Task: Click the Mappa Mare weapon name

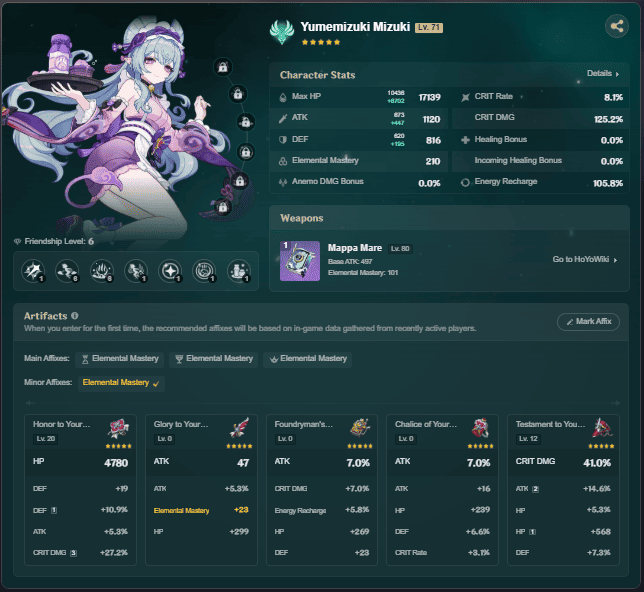Action: [x=355, y=248]
